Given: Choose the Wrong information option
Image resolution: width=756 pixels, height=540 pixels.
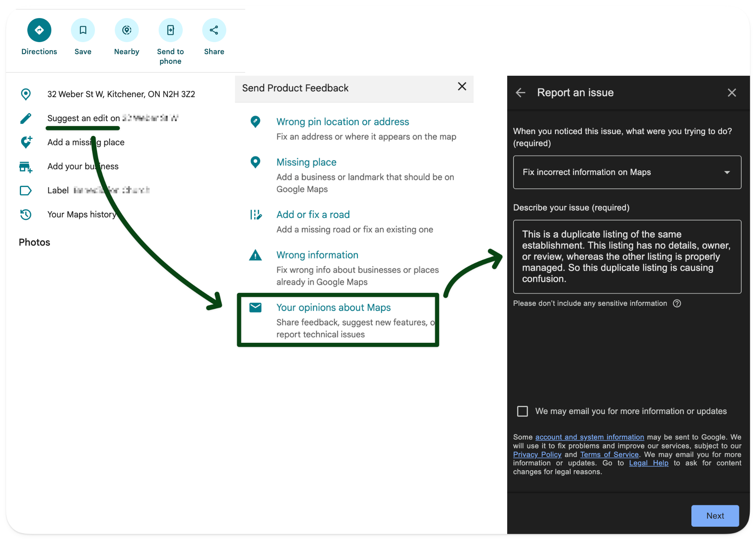Looking at the screenshot, I should point(317,255).
